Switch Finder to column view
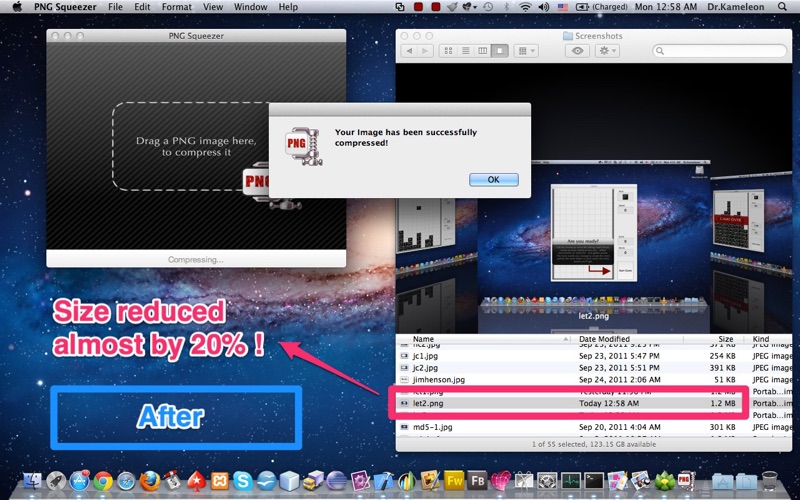This screenshot has height=500, width=800. coord(483,51)
